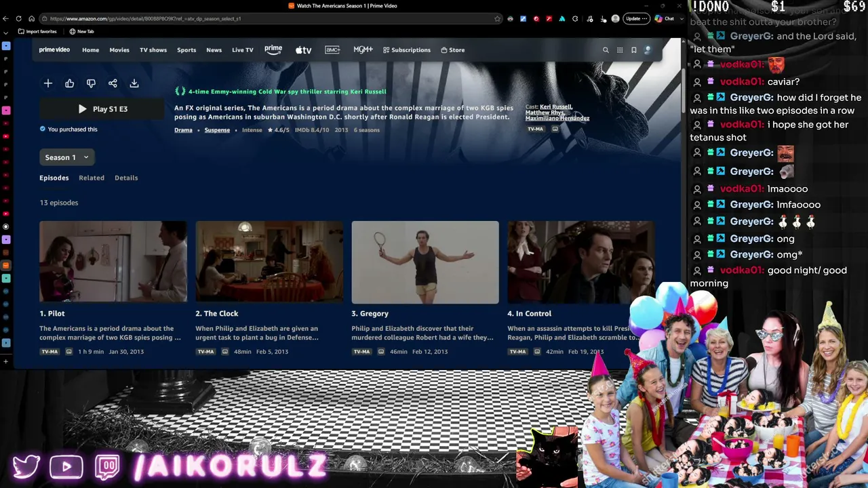Click the browser Home icon
The width and height of the screenshot is (868, 488).
click(x=31, y=18)
